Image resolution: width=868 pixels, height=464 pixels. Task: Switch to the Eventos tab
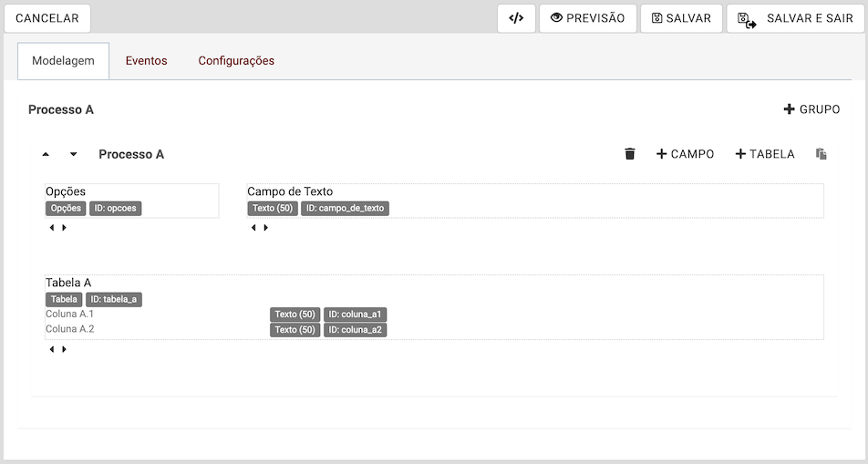coord(146,61)
